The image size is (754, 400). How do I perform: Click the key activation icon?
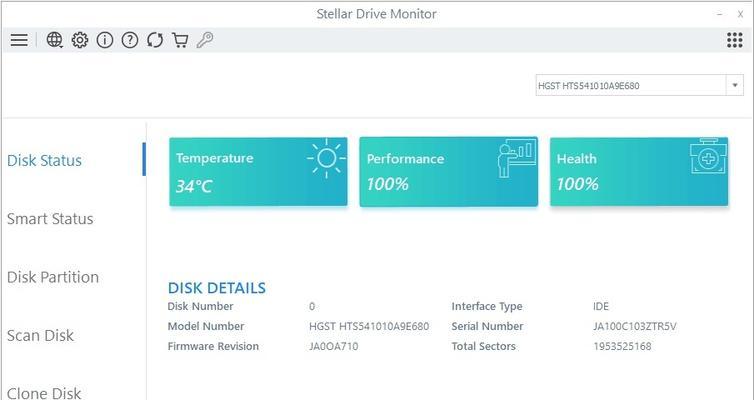click(x=205, y=40)
